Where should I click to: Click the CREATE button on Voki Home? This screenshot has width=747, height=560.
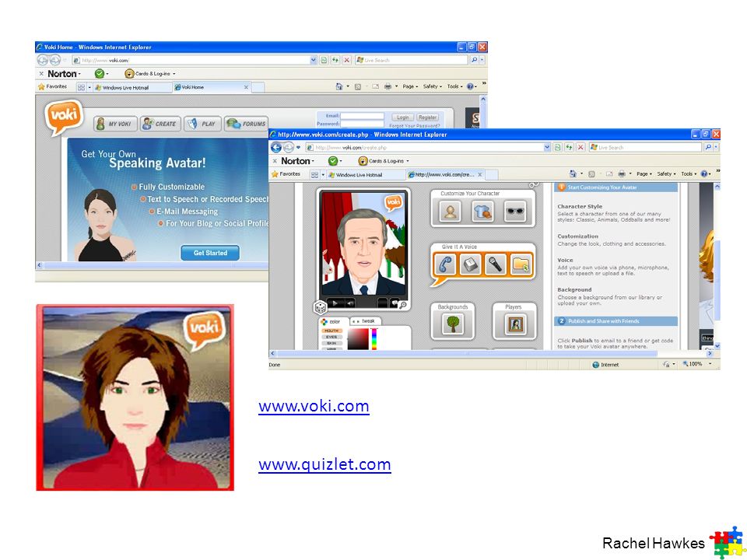160,124
